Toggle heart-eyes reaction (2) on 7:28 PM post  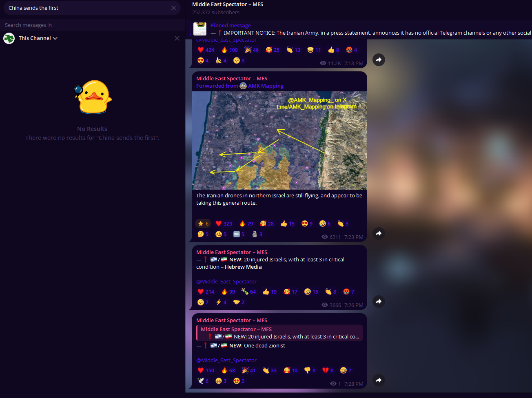coord(239,381)
